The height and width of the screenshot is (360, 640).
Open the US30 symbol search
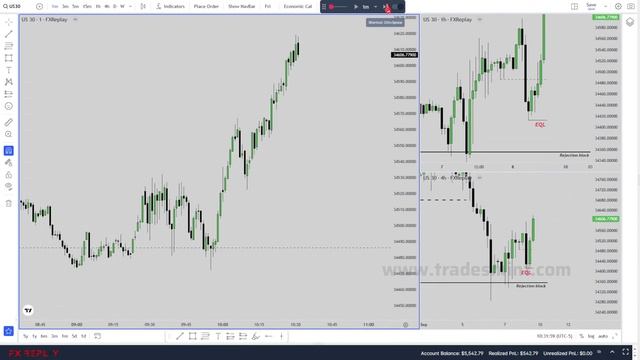(12, 6)
